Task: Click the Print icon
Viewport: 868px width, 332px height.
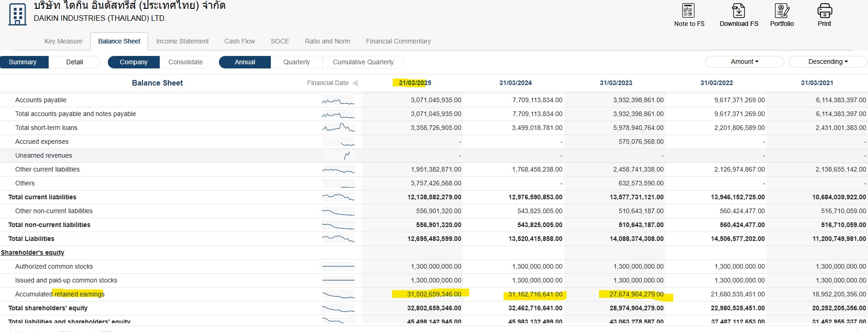Action: [x=824, y=11]
